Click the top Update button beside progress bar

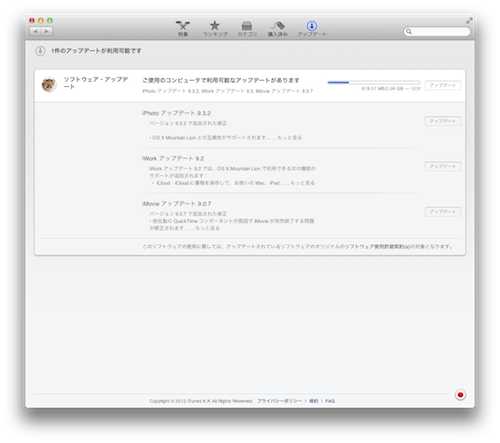[443, 85]
